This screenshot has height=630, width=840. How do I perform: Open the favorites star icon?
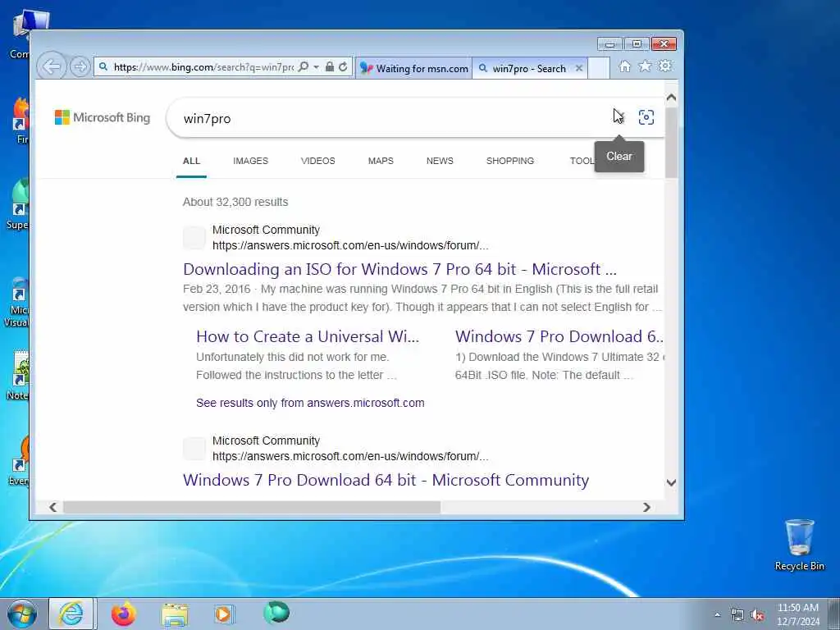pos(645,66)
